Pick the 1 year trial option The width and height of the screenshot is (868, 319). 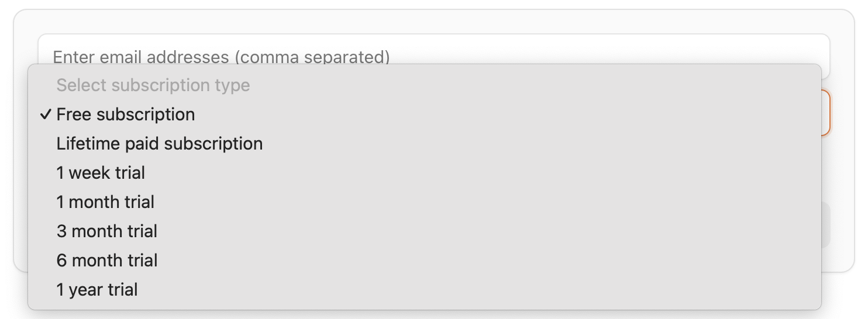tap(97, 290)
